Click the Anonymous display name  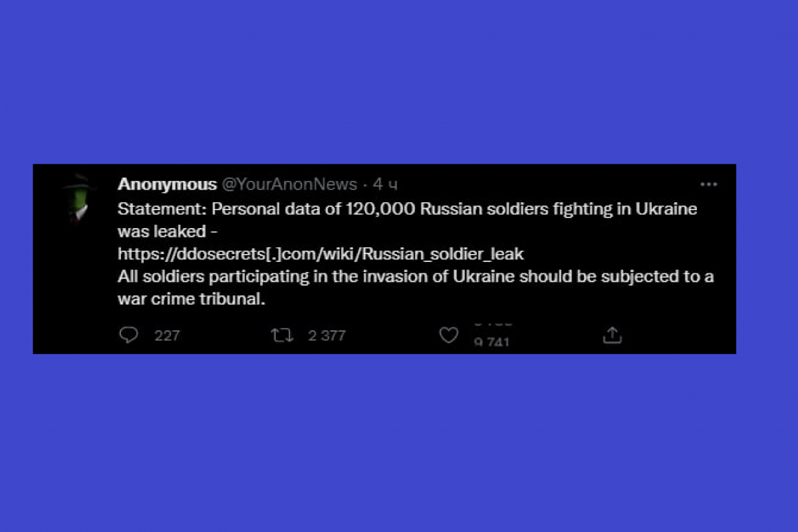click(167, 184)
